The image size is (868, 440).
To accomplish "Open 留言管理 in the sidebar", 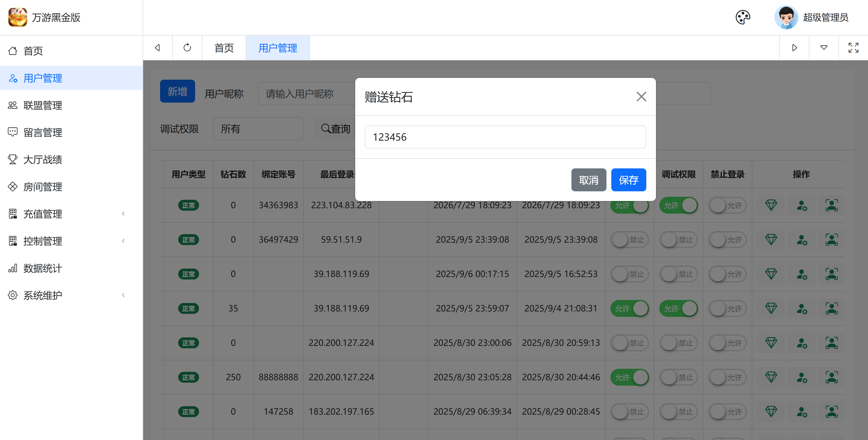I will tap(71, 132).
